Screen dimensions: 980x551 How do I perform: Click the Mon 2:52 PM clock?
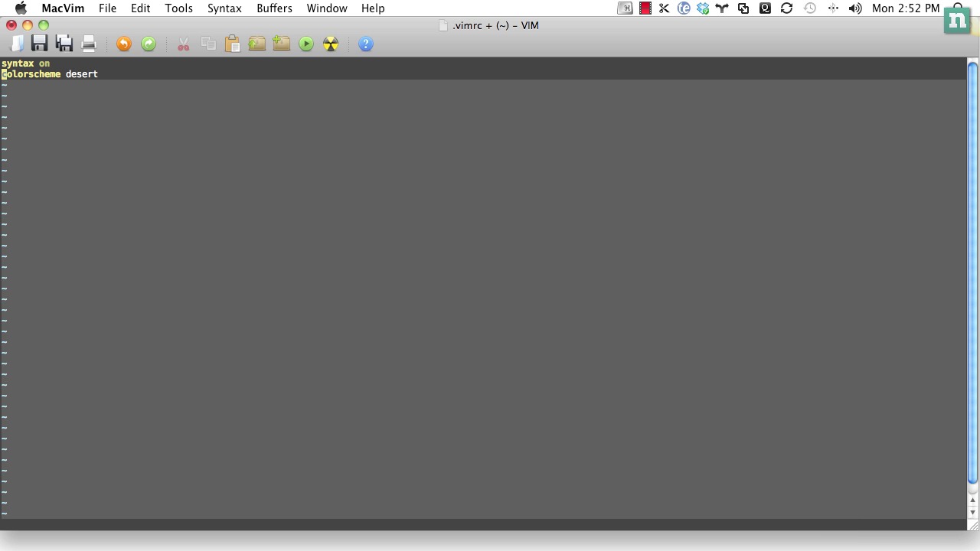pos(906,8)
